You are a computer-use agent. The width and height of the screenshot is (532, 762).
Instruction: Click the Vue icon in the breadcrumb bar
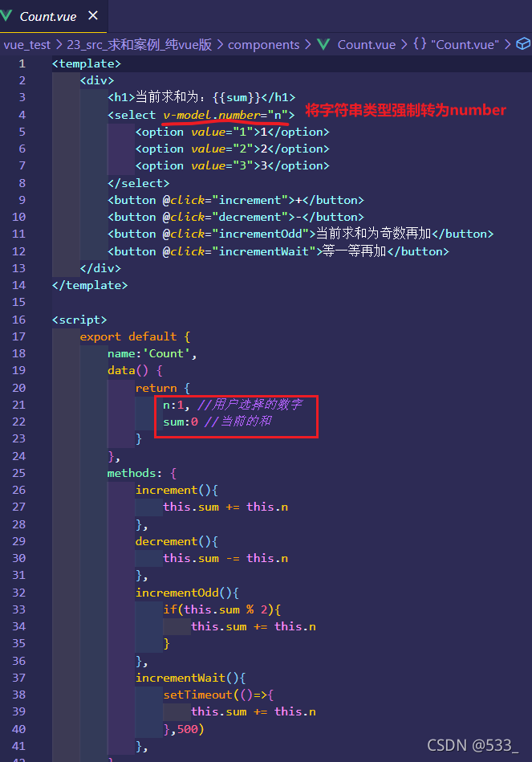pyautogui.click(x=323, y=45)
